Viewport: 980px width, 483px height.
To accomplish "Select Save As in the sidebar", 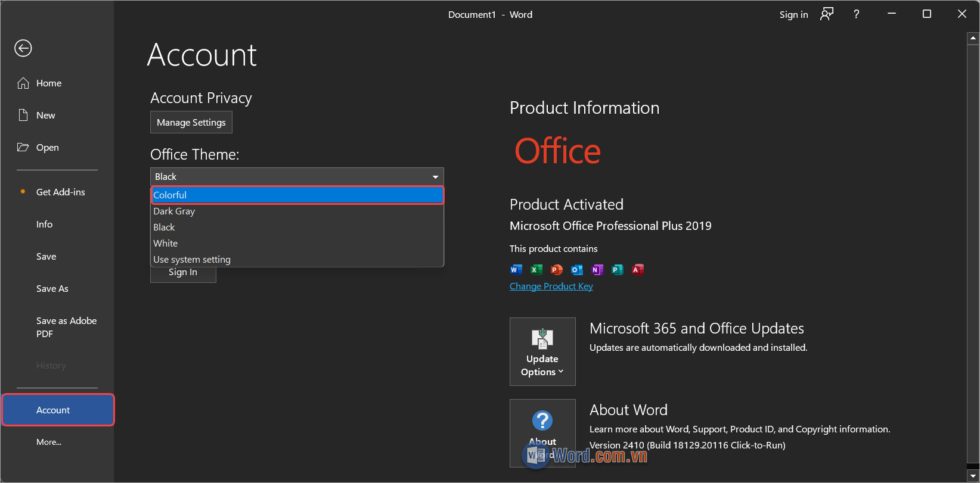I will pos(52,288).
